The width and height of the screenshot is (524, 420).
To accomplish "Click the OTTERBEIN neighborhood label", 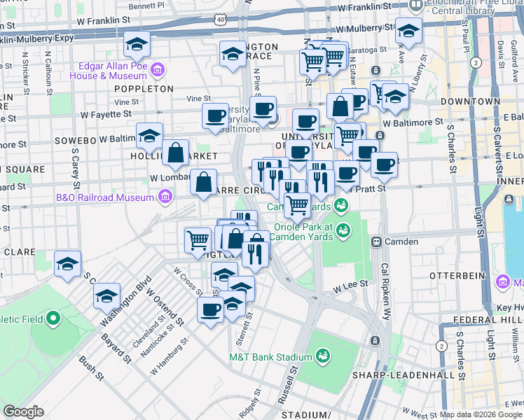I will click(457, 276).
